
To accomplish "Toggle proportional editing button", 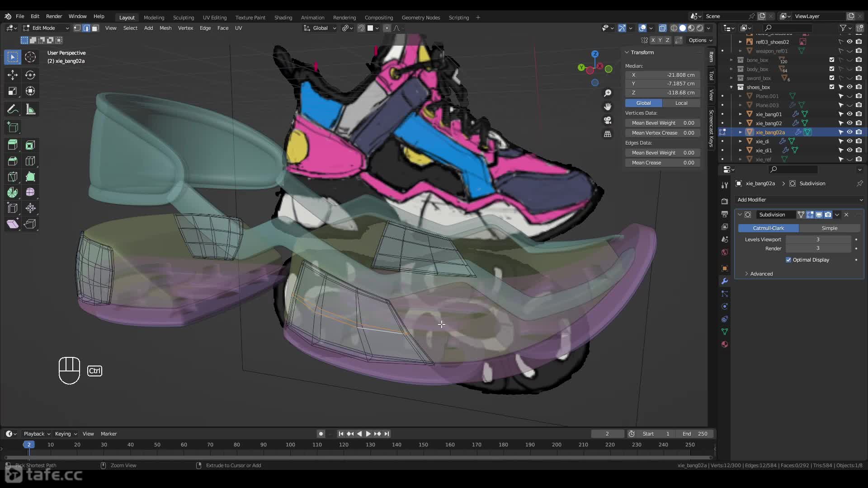I will pos(387,28).
